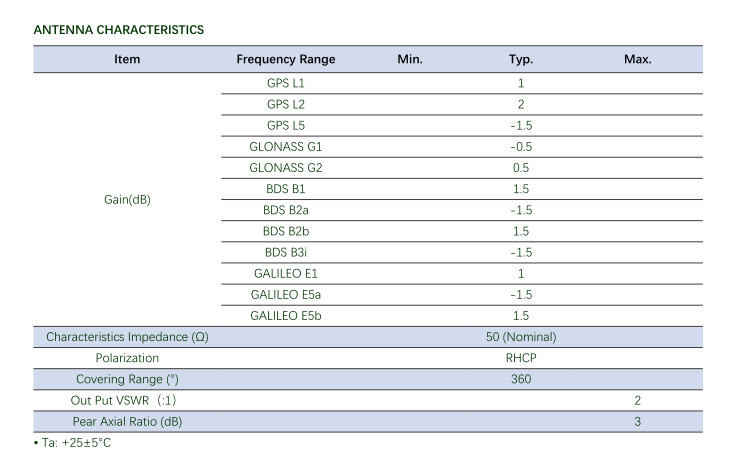Click the Out Put VSWR label

pos(127,400)
